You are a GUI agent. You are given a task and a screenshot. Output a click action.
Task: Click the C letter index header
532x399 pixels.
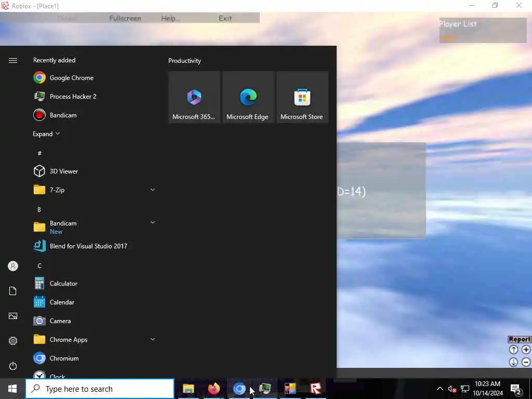39,265
